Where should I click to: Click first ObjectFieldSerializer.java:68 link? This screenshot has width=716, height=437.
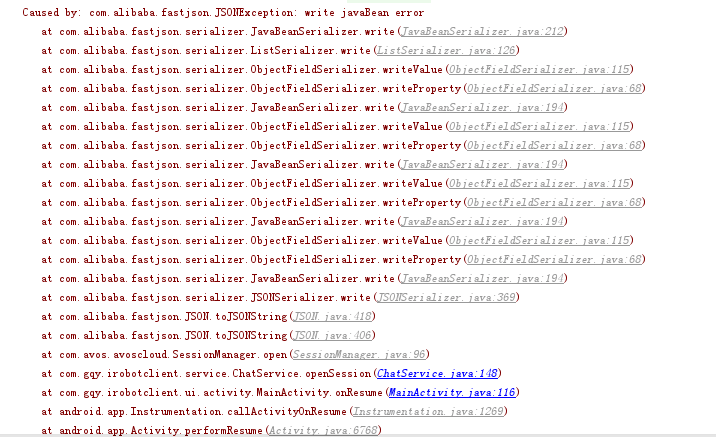(554, 89)
